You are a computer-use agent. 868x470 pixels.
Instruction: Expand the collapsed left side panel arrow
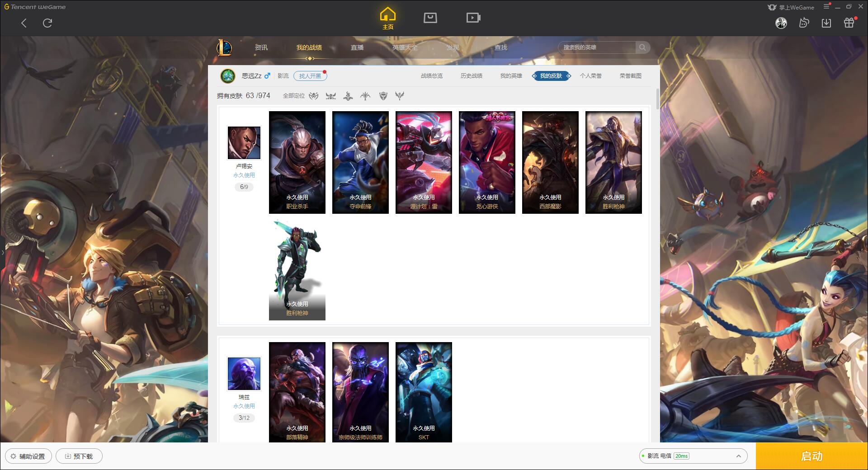coord(2,252)
